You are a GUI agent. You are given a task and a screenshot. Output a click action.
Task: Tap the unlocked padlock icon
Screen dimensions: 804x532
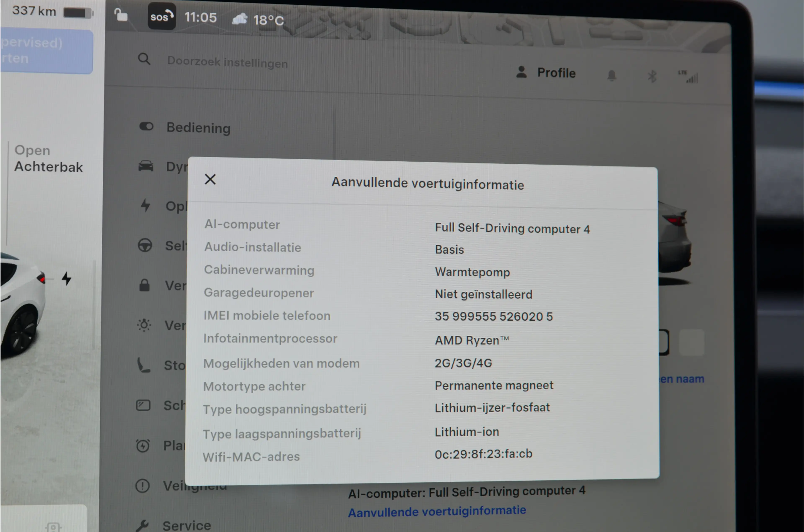120,15
